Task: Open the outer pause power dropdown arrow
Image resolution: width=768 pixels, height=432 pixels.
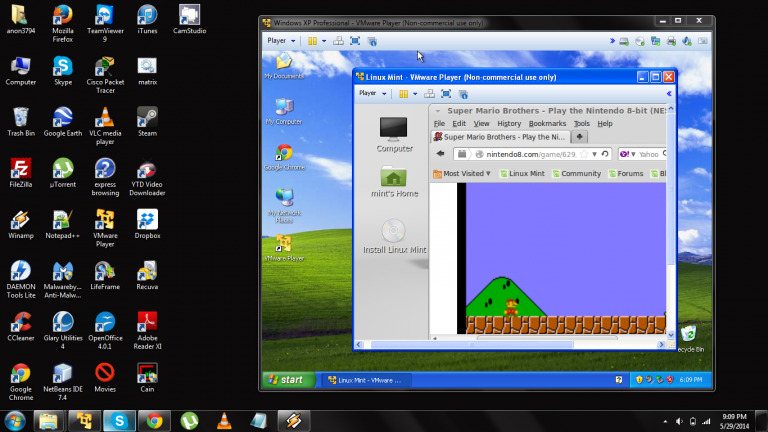Action: [322, 41]
